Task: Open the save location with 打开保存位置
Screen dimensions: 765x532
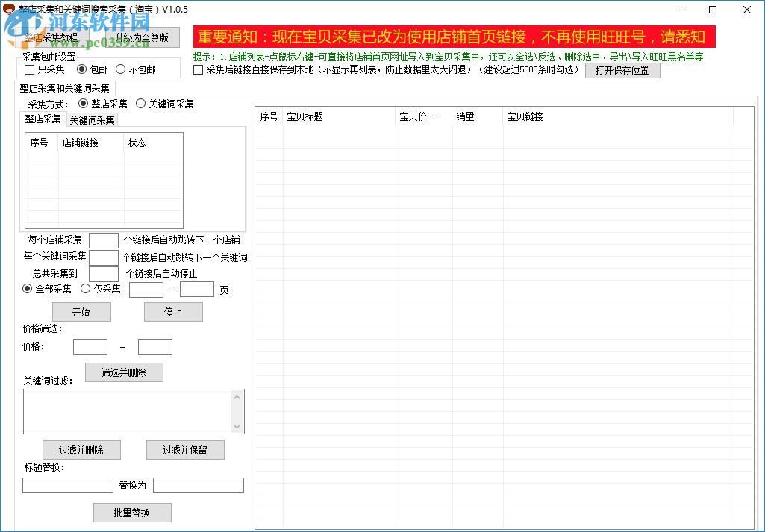Action: point(622,69)
